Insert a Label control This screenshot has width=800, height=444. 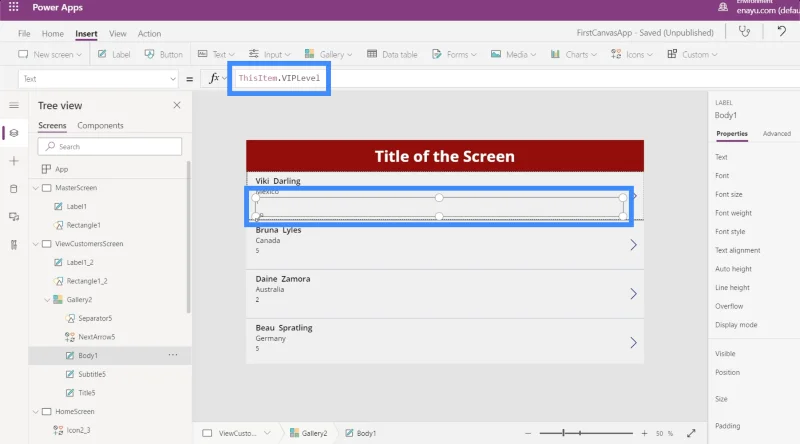point(114,54)
